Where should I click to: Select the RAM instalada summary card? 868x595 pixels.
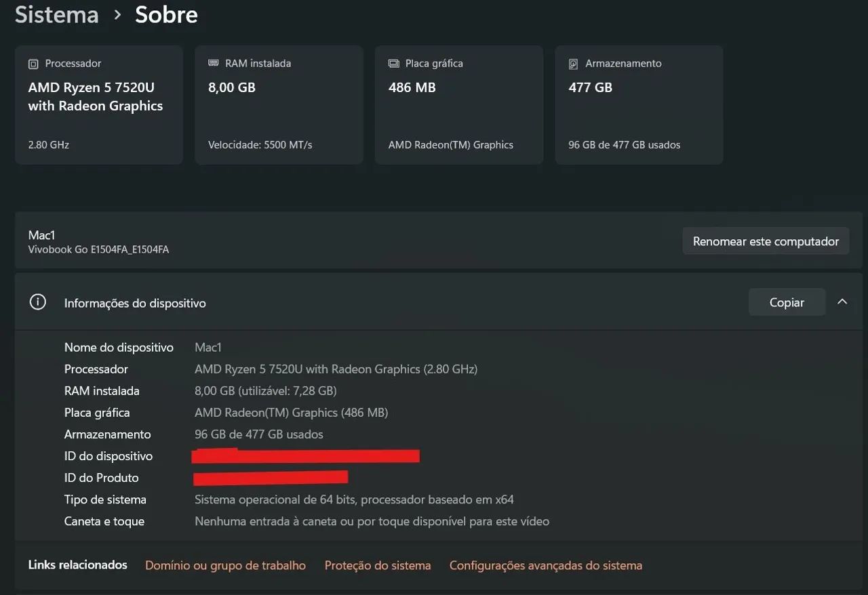(x=279, y=104)
